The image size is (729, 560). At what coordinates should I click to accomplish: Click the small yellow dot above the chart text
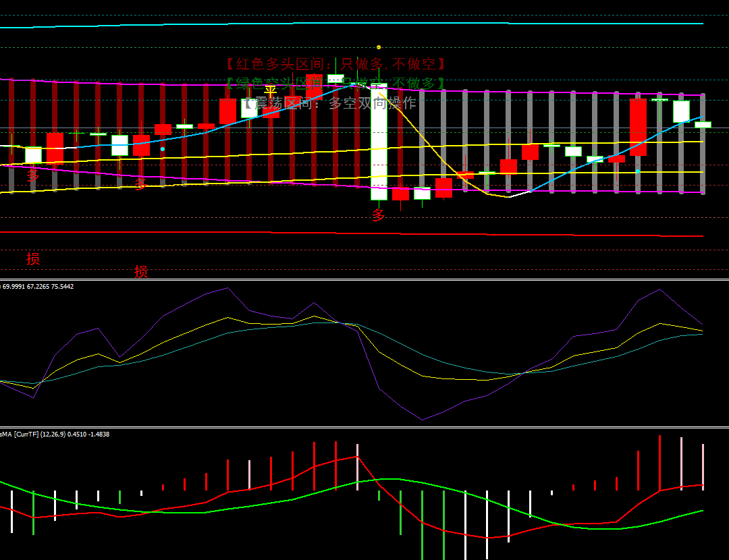(379, 47)
